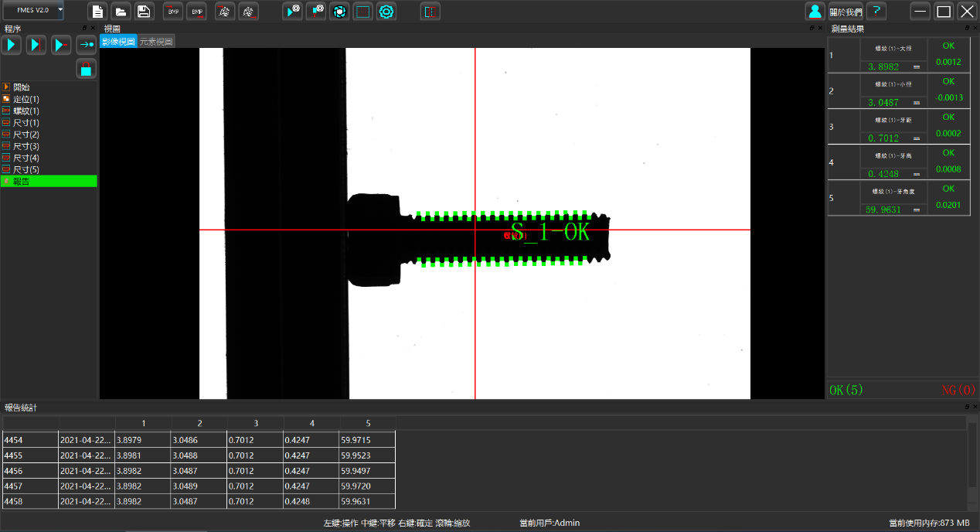Float the 測量結果 panel with its undock icon
This screenshot has width=980, height=532.
click(965, 29)
